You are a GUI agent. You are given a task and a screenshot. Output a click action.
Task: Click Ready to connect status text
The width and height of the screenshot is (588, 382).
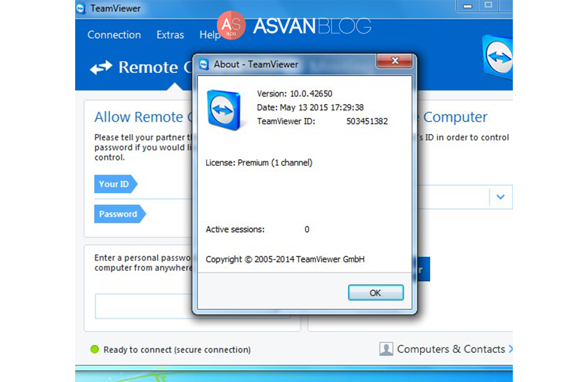tap(177, 350)
